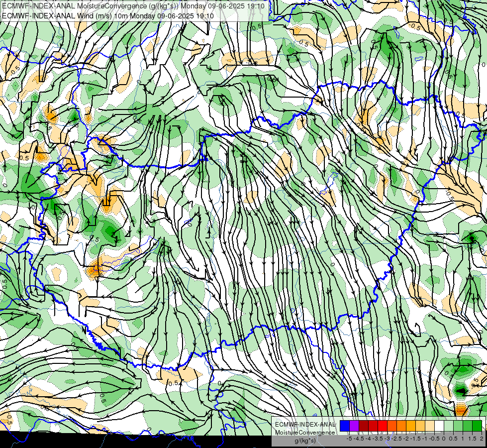Click the light green swatch between 0.5 and 1
The width and height of the screenshot is (487, 448).
[458, 426]
